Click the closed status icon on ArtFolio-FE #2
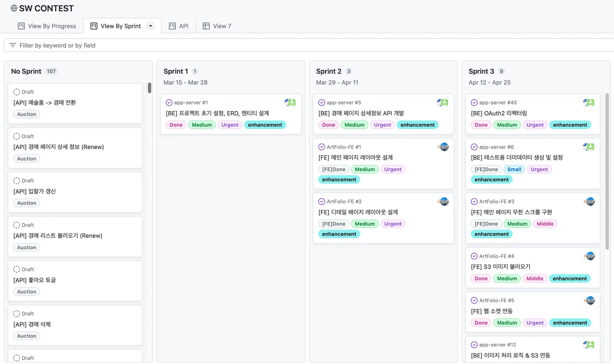Image resolution: width=614 pixels, height=364 pixels. pyautogui.click(x=321, y=201)
